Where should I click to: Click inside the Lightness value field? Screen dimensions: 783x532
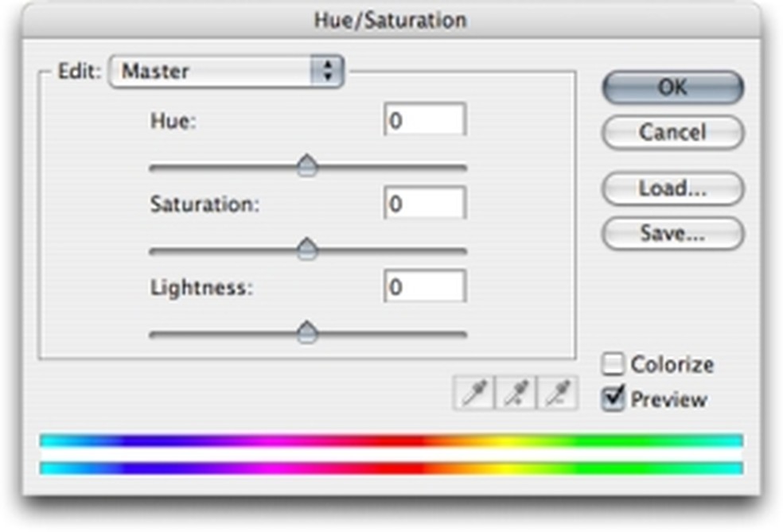[x=424, y=286]
